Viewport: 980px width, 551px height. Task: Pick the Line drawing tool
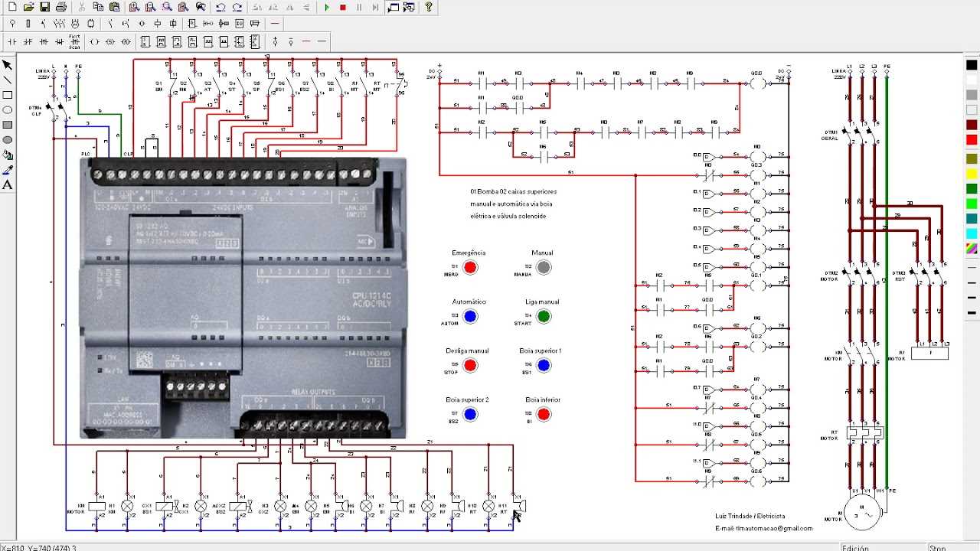click(x=8, y=79)
